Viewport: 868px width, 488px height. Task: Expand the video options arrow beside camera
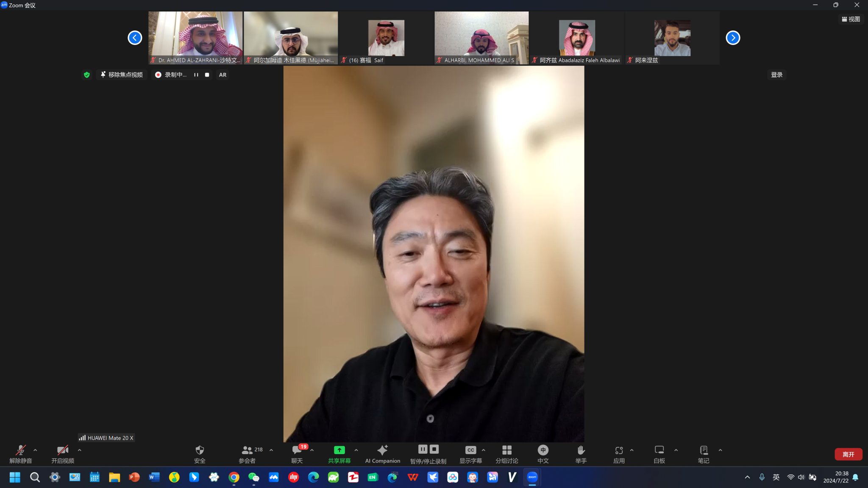[x=80, y=450]
